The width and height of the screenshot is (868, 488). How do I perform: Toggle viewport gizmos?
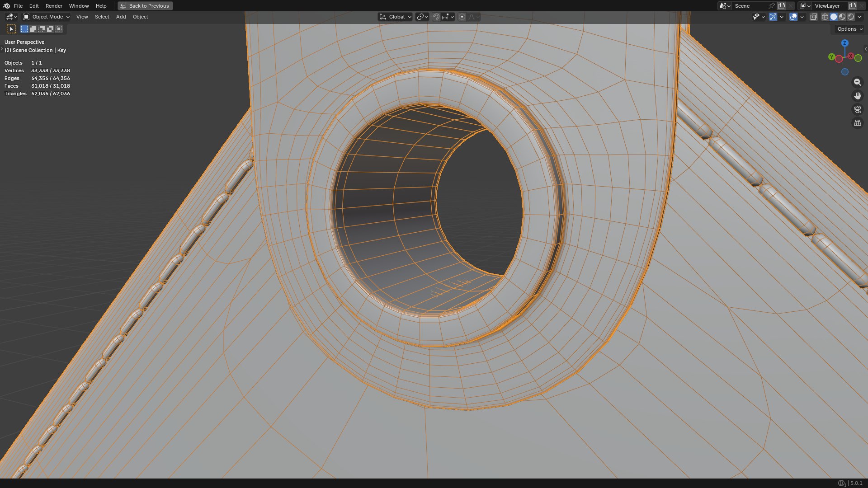point(773,17)
